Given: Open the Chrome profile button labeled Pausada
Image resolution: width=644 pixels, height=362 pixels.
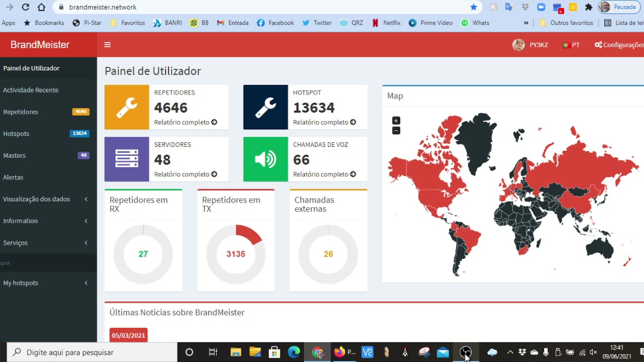Looking at the screenshot, I should [x=618, y=7].
